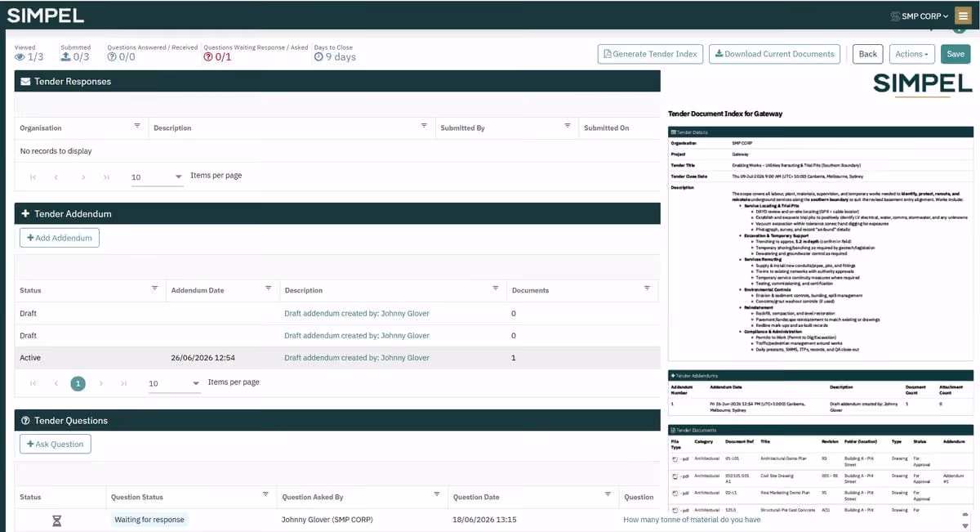
Task: Click the Ask Question button
Action: 56,444
